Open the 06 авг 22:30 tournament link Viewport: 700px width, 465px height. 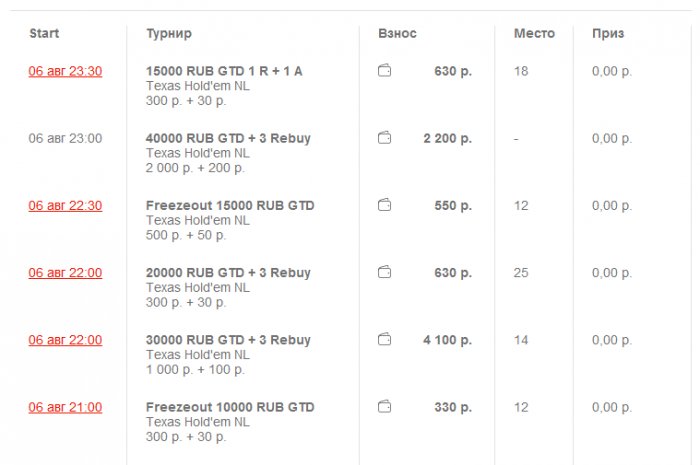[65, 205]
